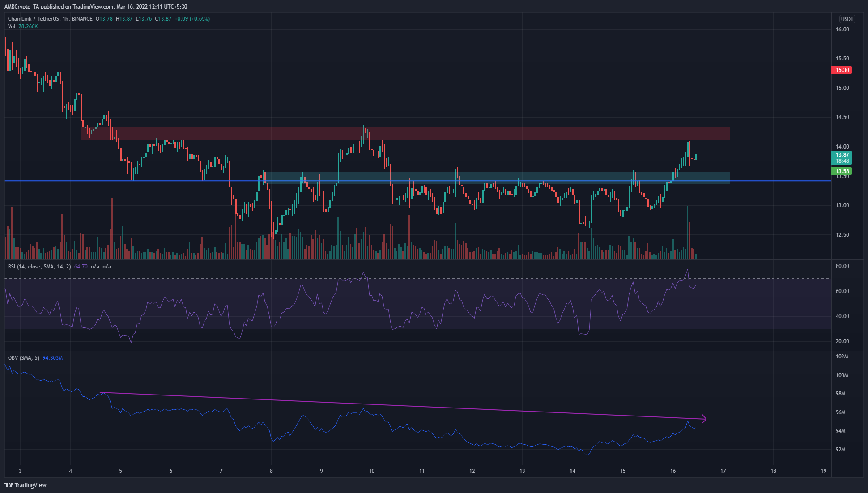This screenshot has height=493, width=868.
Task: Click the USDT currency button on price axis
Action: [x=847, y=19]
